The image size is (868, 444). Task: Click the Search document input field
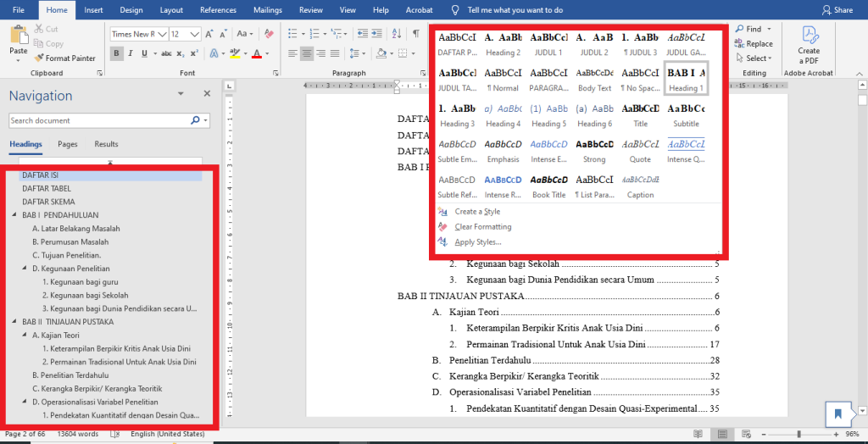coord(97,121)
